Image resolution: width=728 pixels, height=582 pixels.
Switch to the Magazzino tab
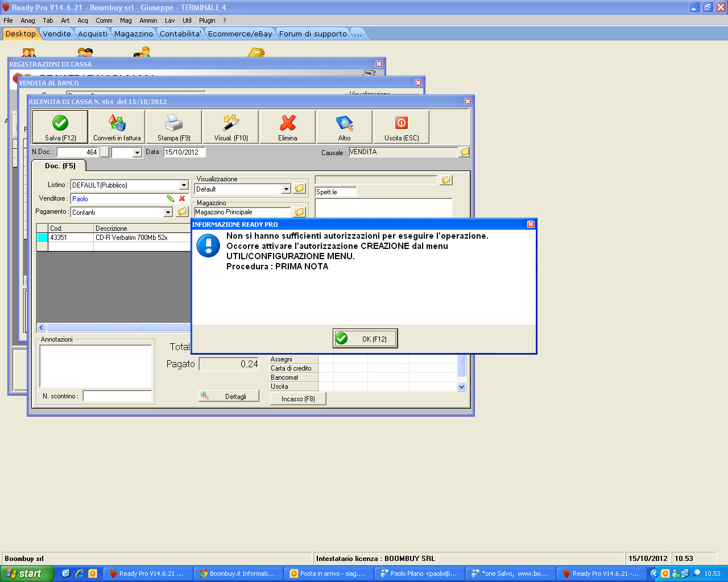[134, 34]
